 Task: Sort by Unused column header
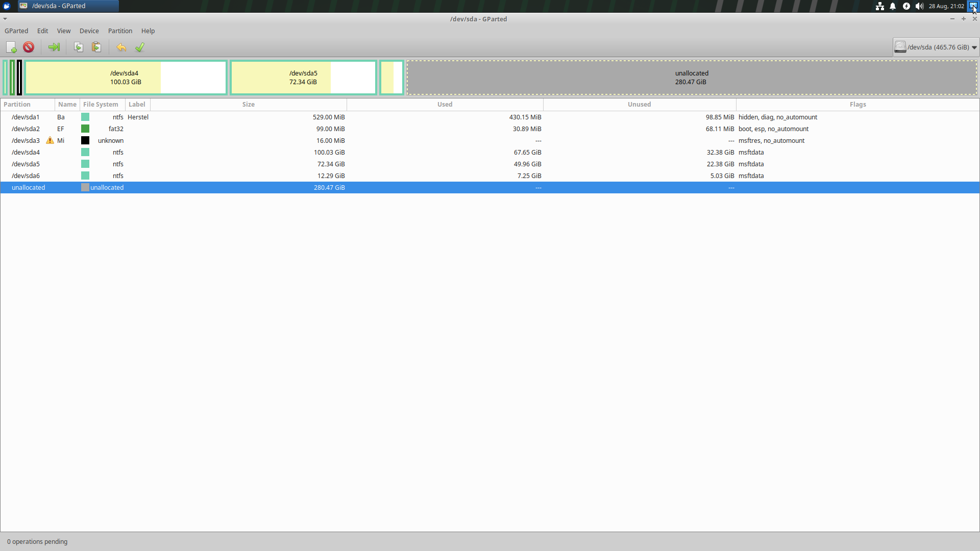[640, 105]
